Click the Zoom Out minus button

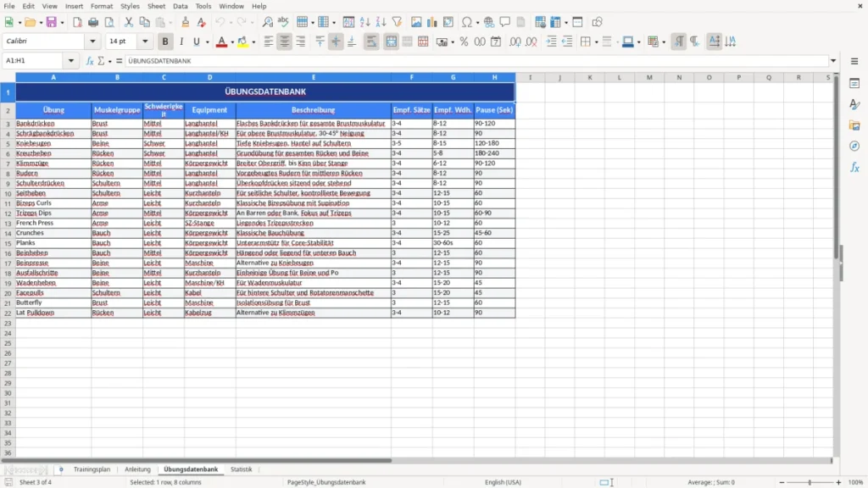782,482
